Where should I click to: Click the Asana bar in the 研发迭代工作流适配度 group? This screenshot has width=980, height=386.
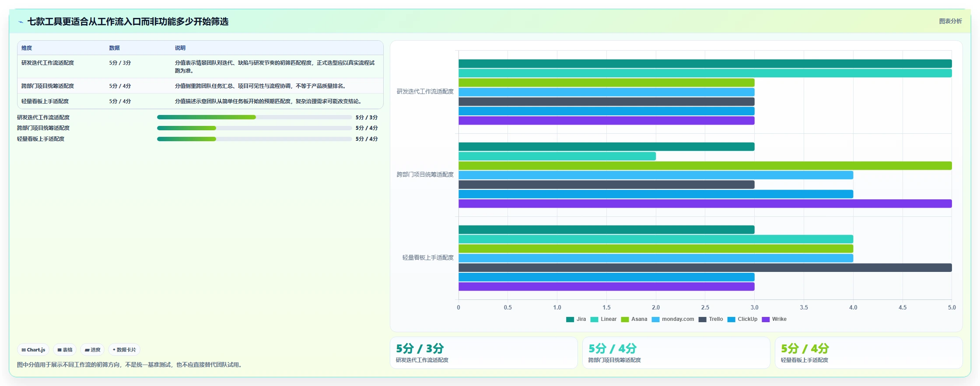click(x=606, y=83)
